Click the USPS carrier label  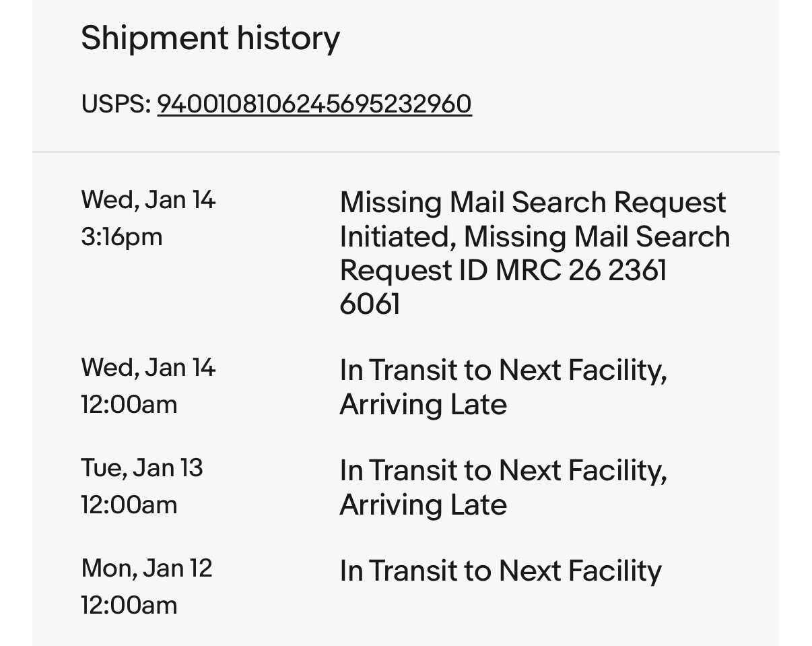coord(115,104)
